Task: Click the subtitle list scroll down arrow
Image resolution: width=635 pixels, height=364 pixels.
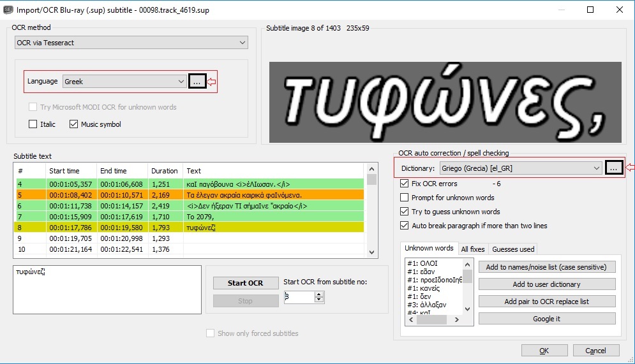Action: 372,252
